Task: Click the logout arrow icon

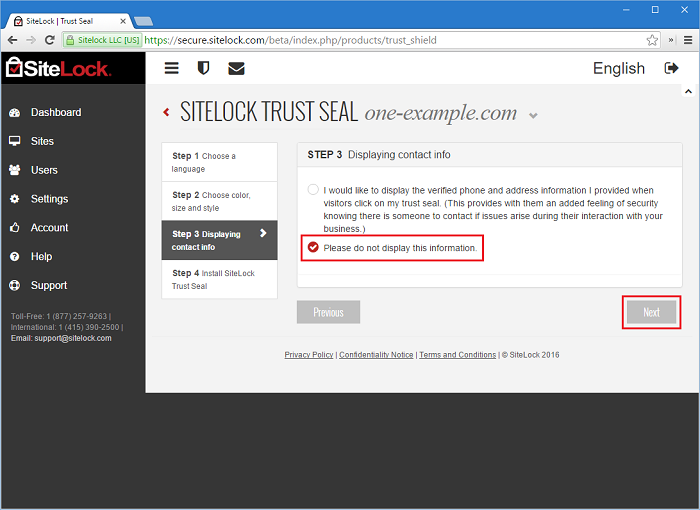Action: click(x=671, y=68)
